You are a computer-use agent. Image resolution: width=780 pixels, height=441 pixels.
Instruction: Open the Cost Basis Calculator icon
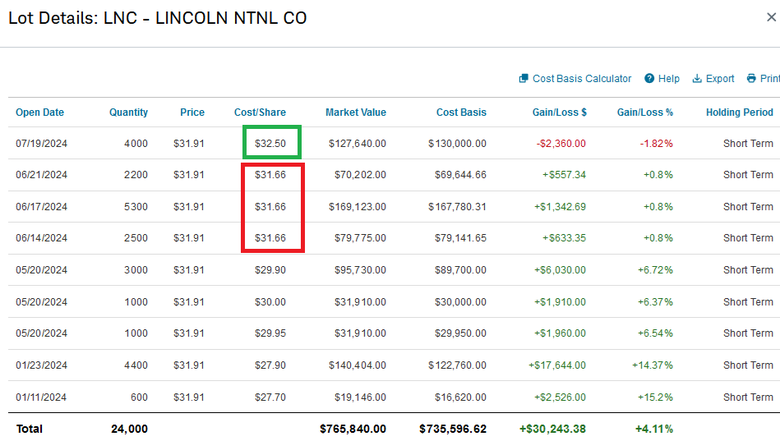click(x=523, y=79)
